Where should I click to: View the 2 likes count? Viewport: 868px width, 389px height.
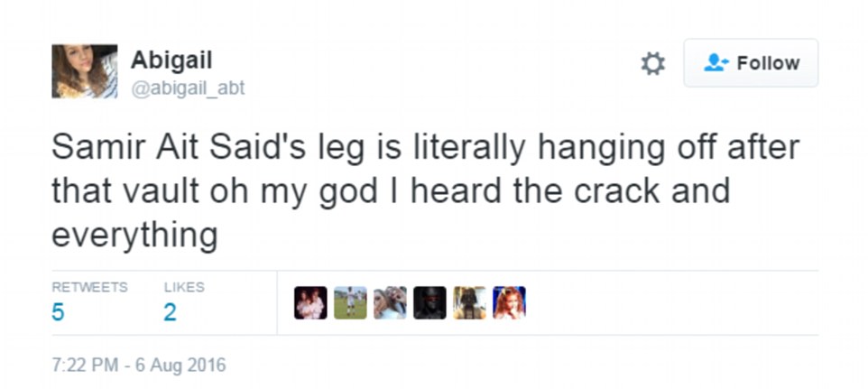[x=170, y=312]
